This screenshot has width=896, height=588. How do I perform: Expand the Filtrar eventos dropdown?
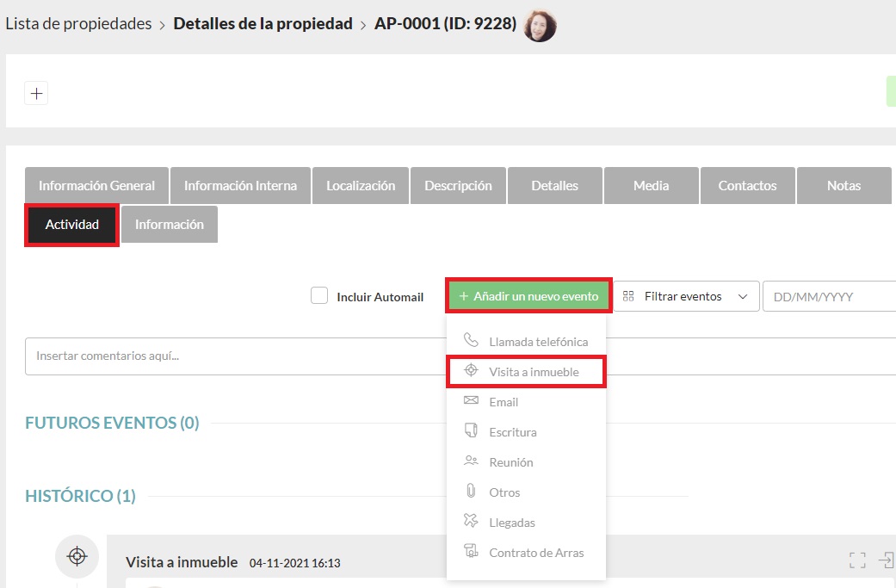coord(686,296)
